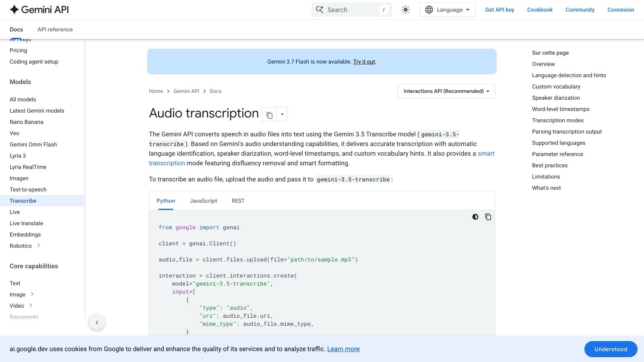Click the Home breadcrumb
The width and height of the screenshot is (644, 362).
tap(156, 91)
